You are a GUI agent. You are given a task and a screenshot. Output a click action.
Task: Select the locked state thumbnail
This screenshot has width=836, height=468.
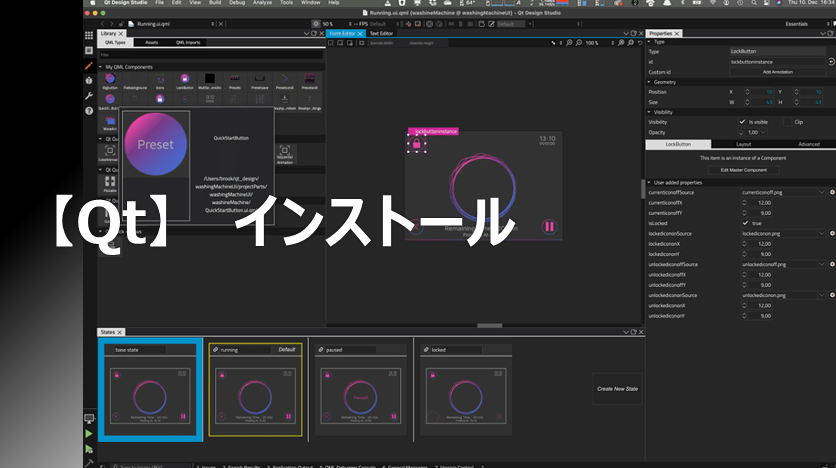[465, 397]
